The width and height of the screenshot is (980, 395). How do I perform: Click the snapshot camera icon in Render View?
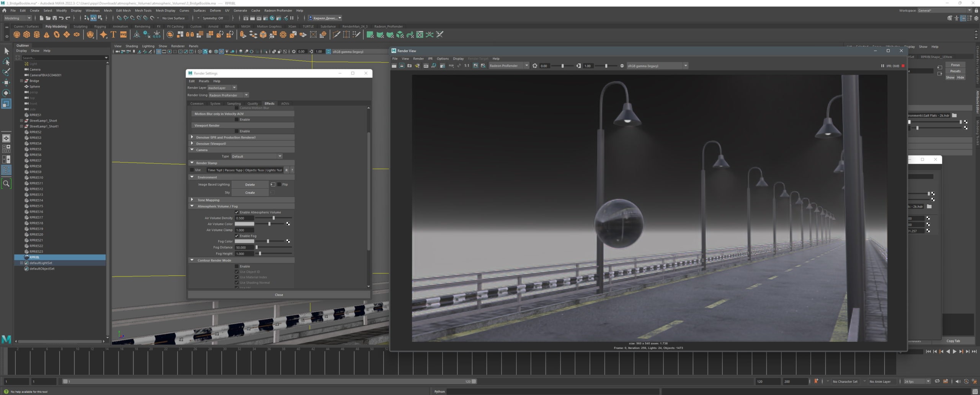(x=409, y=66)
